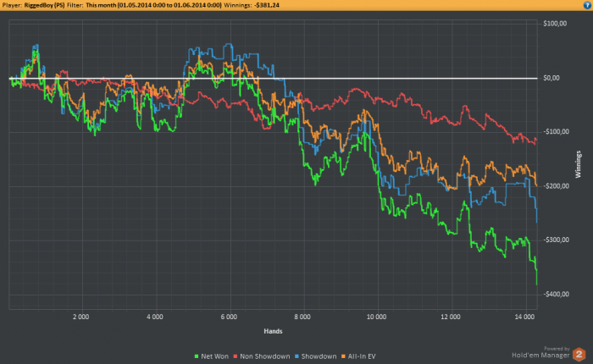Click the $100,00 y-axis label
The image size is (593, 364).
(x=555, y=24)
